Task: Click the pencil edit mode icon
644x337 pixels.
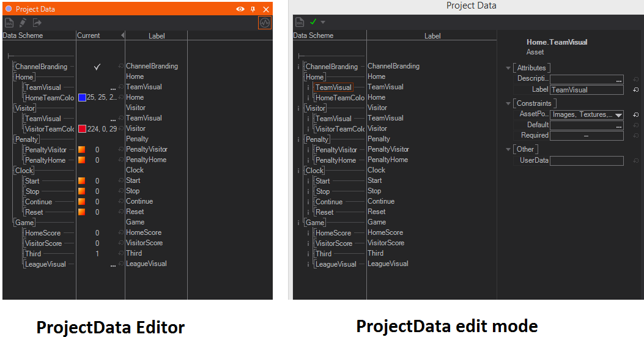Action: click(x=23, y=23)
